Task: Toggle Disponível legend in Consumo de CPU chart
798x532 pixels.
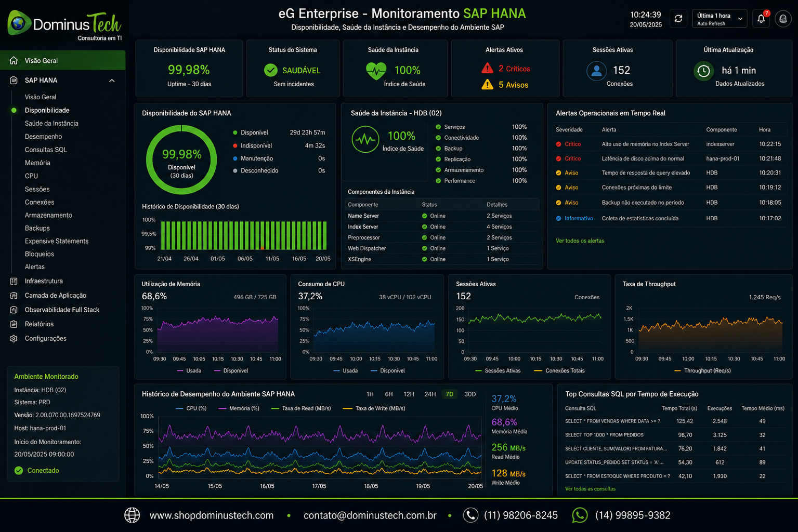Action: click(388, 370)
